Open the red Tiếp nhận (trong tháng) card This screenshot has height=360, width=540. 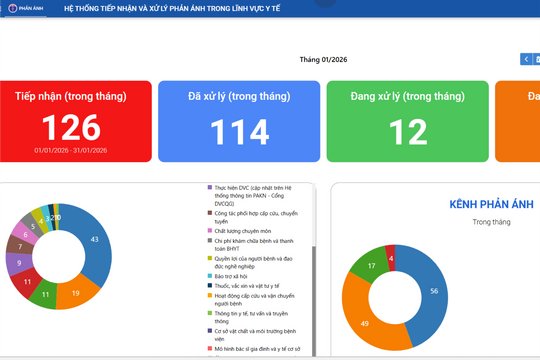click(x=75, y=121)
